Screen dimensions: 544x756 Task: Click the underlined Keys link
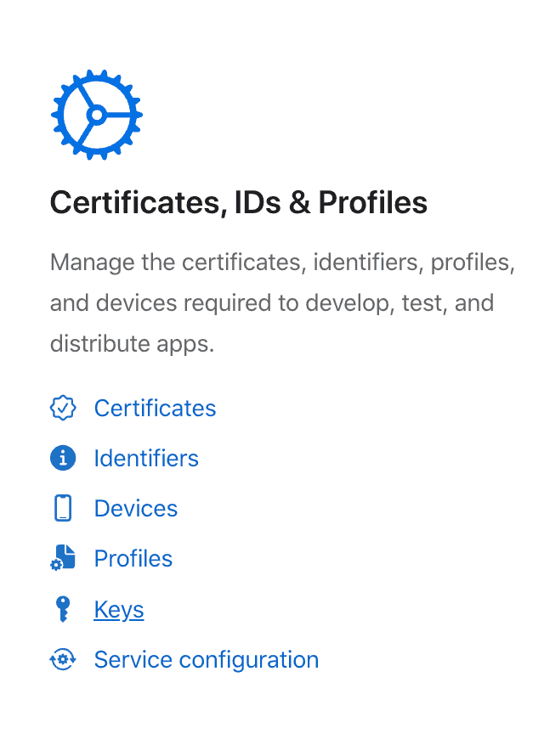point(118,609)
